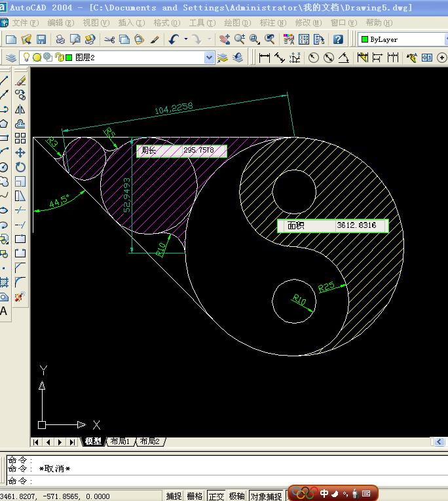Open the 修改(M) menu
The image size is (448, 501).
click(x=308, y=23)
